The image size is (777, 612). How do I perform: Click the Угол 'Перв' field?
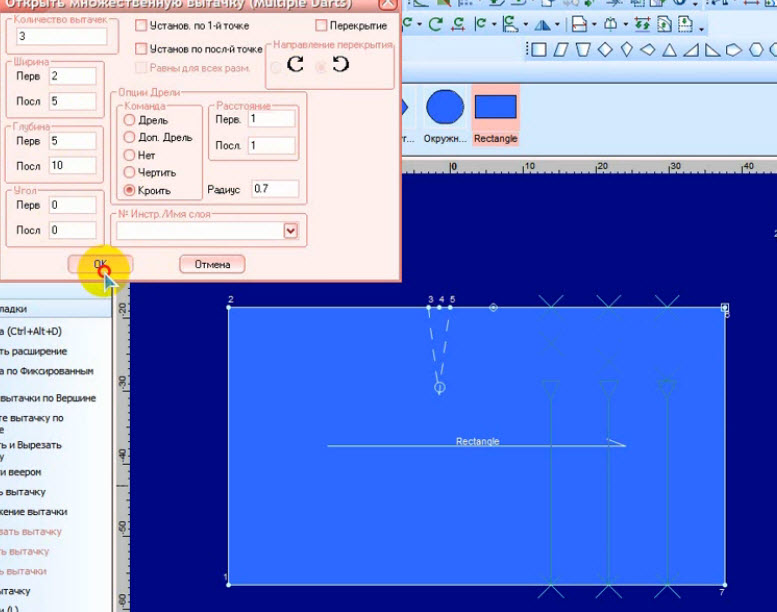[x=73, y=205]
